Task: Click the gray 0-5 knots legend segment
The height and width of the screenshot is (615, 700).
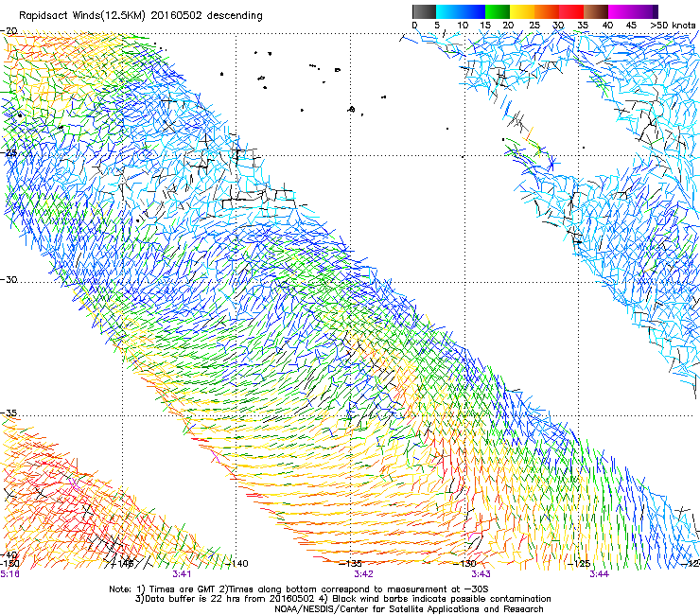Action: pos(424,11)
